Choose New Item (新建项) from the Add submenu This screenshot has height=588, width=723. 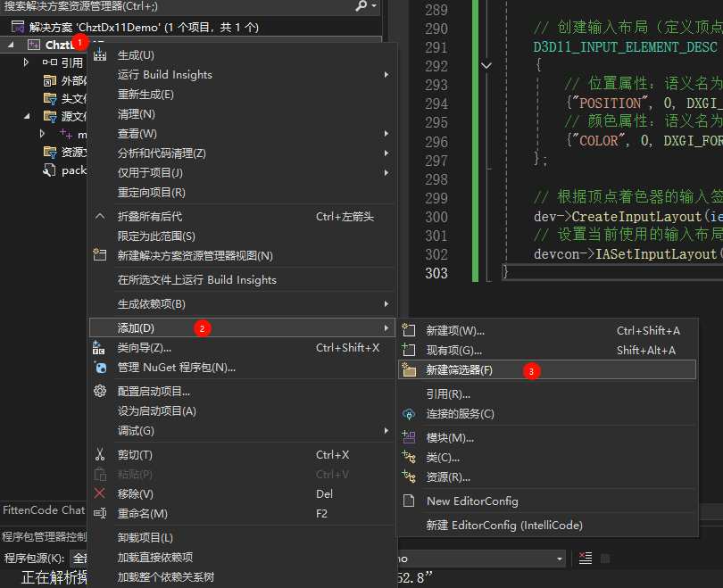coord(455,331)
